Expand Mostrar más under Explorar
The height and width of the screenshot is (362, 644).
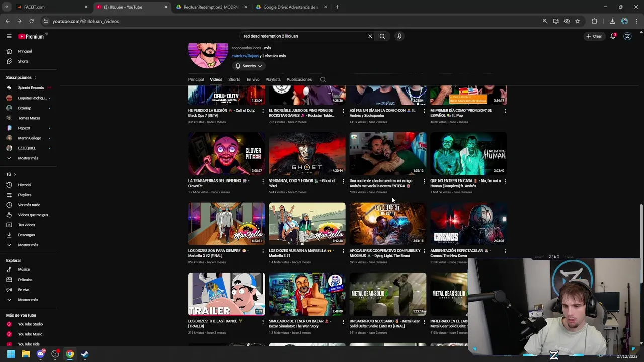point(28,300)
